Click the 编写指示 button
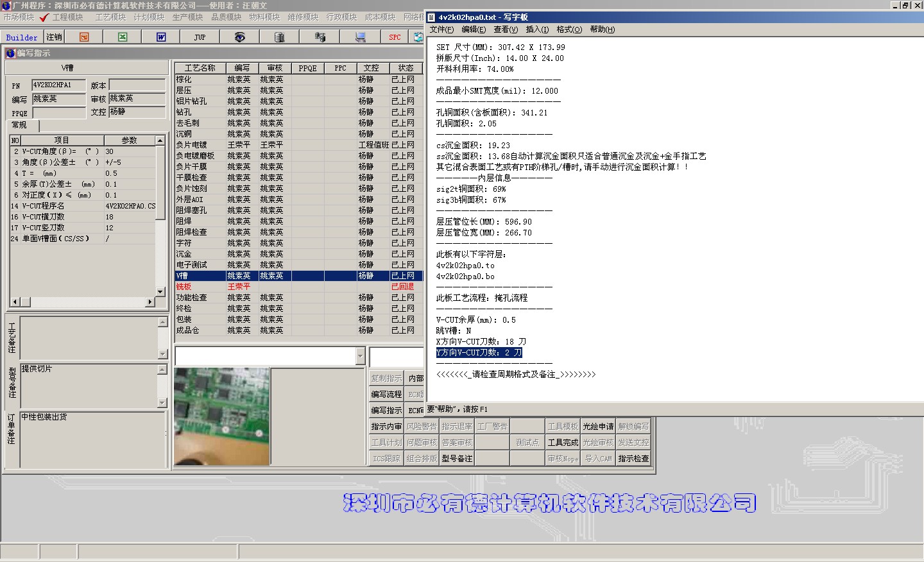This screenshot has width=924, height=562. (386, 411)
